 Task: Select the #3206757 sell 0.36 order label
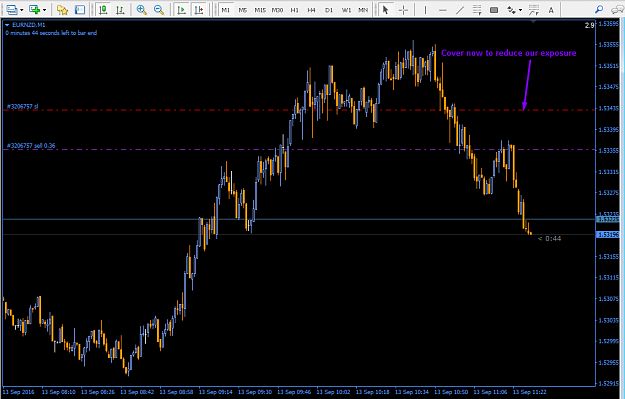(x=31, y=145)
